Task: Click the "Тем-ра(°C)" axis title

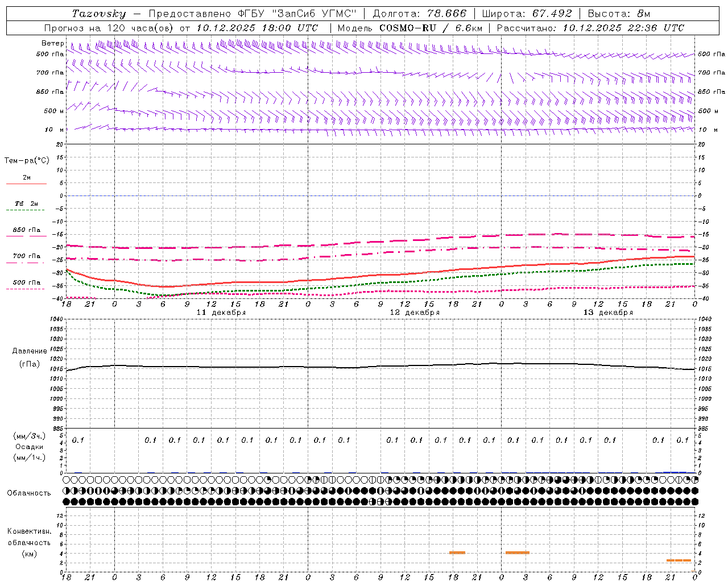Action: [x=27, y=161]
